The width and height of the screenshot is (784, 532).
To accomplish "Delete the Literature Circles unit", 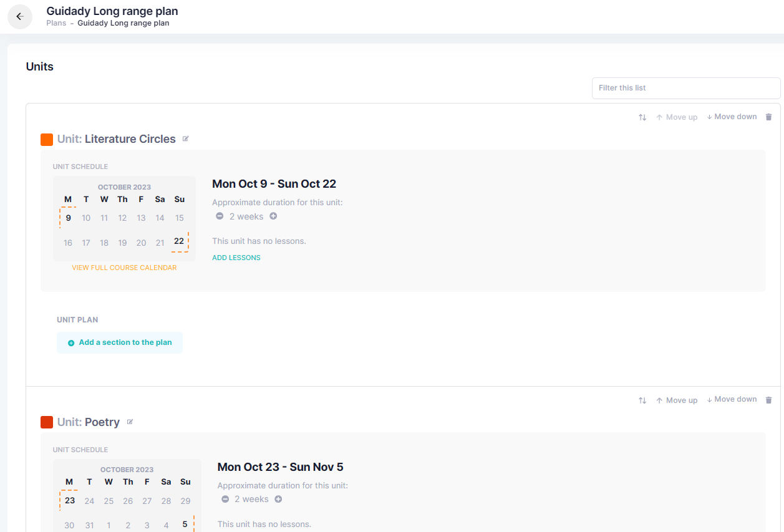I will (x=768, y=117).
